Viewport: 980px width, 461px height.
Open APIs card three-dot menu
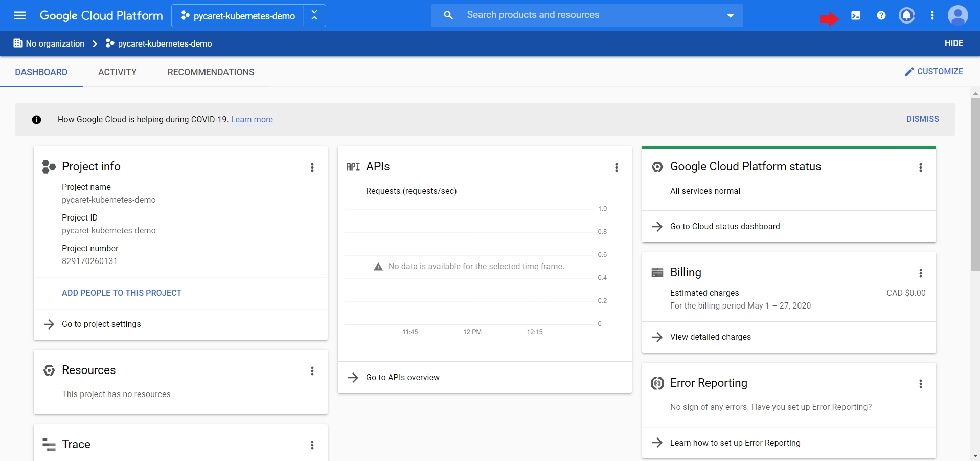pyautogui.click(x=617, y=167)
